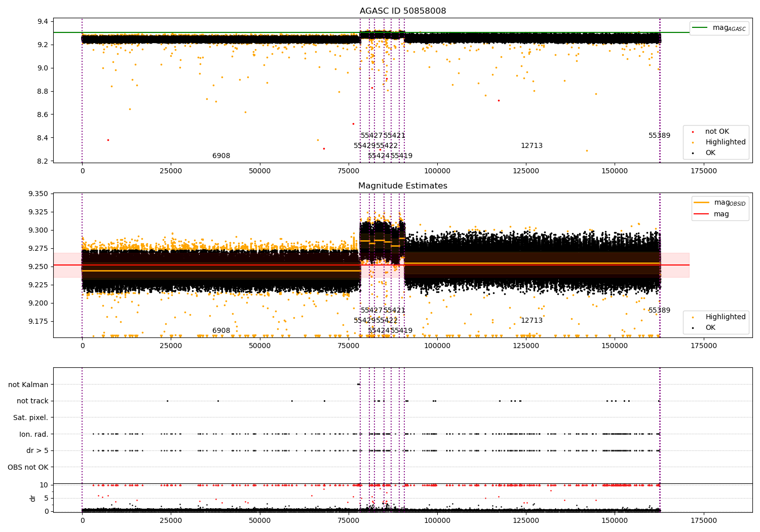Click the 'dr > 5' row label
This screenshot has height=532, width=760.
(37, 451)
